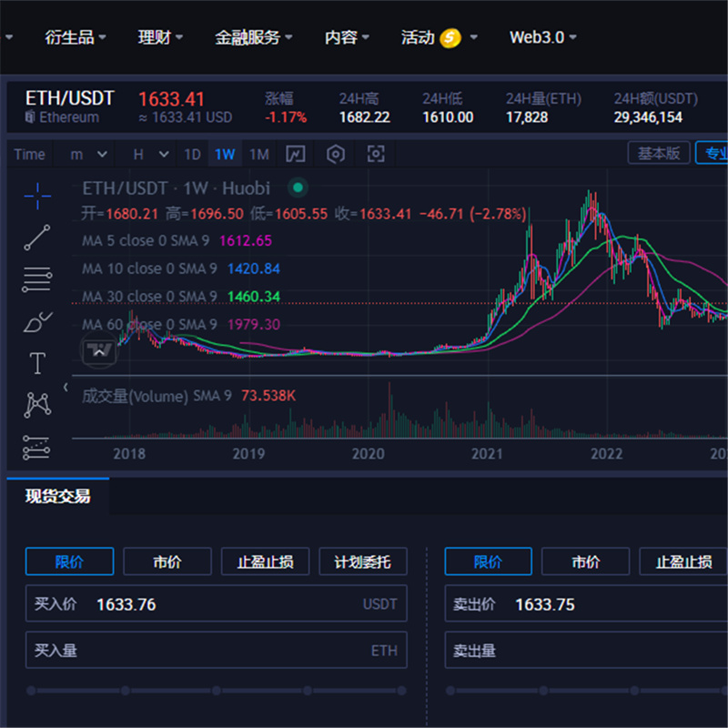Viewport: 728px width, 728px height.
Task: Select the pattern drawing tool
Action: point(37,404)
